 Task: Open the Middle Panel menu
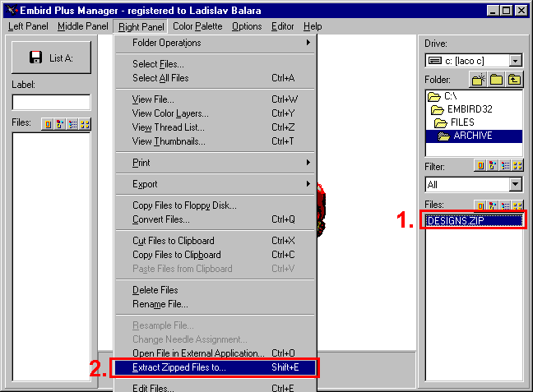82,26
